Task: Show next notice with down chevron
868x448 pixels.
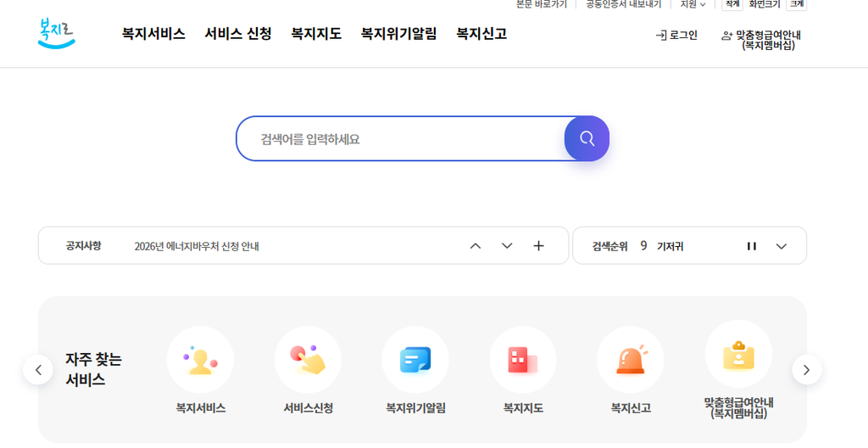Action: pyautogui.click(x=507, y=245)
